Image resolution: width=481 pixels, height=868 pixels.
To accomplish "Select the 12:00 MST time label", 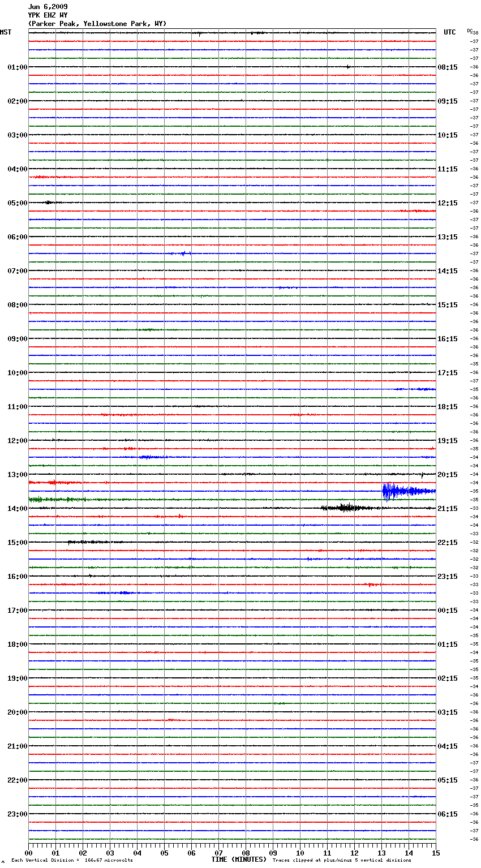I will [x=17, y=441].
